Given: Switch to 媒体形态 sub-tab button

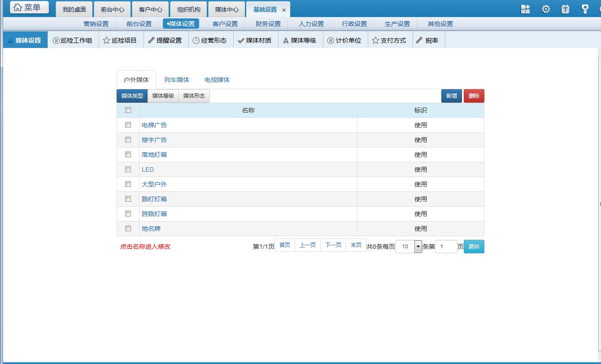Looking at the screenshot, I should coord(194,96).
